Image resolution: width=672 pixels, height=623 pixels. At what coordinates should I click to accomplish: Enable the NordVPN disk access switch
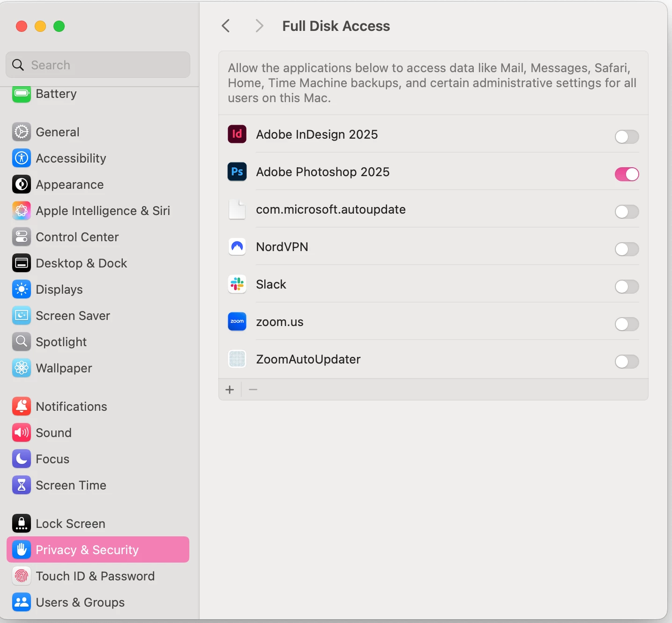pyautogui.click(x=627, y=249)
